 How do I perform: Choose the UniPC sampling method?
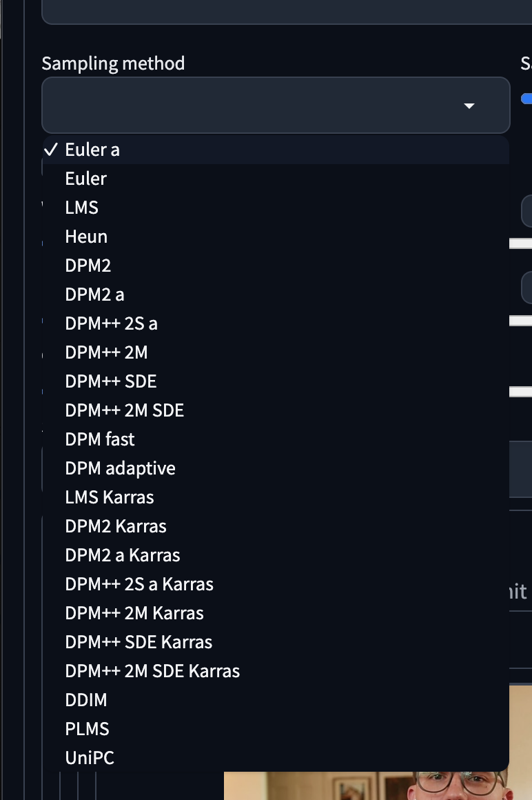90,757
